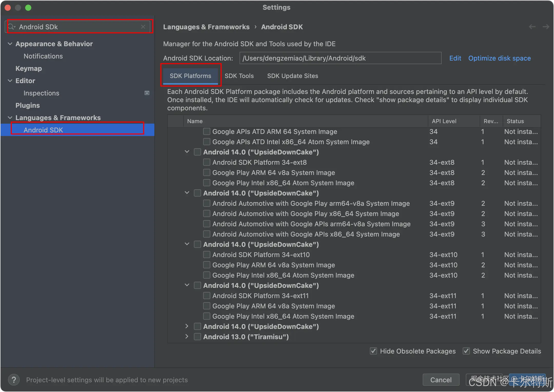Click the green zoom window button
Screen dimensions: 554x392
(28, 8)
